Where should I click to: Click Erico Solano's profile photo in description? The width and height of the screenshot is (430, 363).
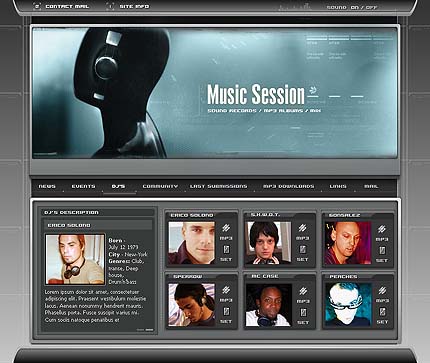click(75, 259)
